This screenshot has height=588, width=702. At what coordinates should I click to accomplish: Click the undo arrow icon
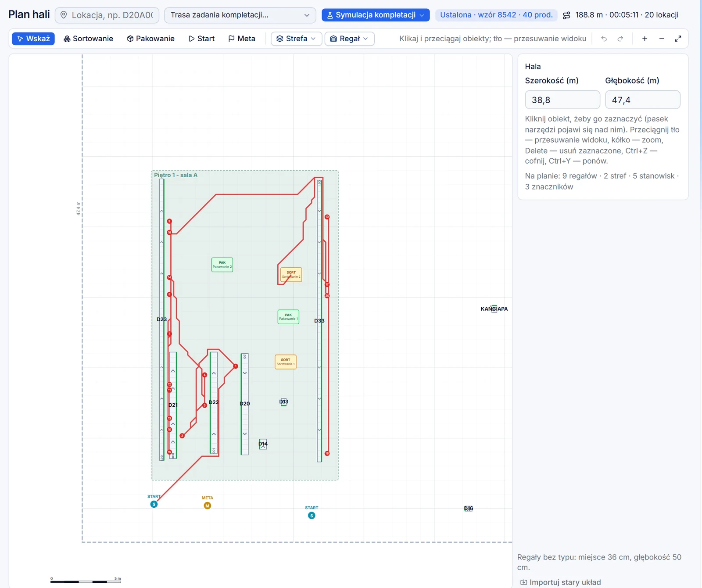tap(604, 39)
